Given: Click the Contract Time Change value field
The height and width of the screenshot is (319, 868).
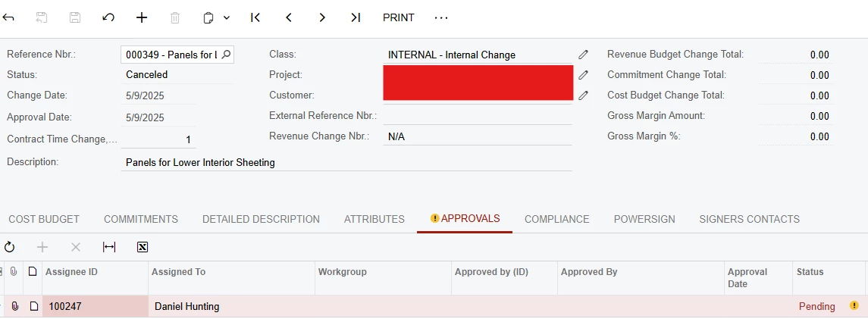Looking at the screenshot, I should tap(158, 140).
